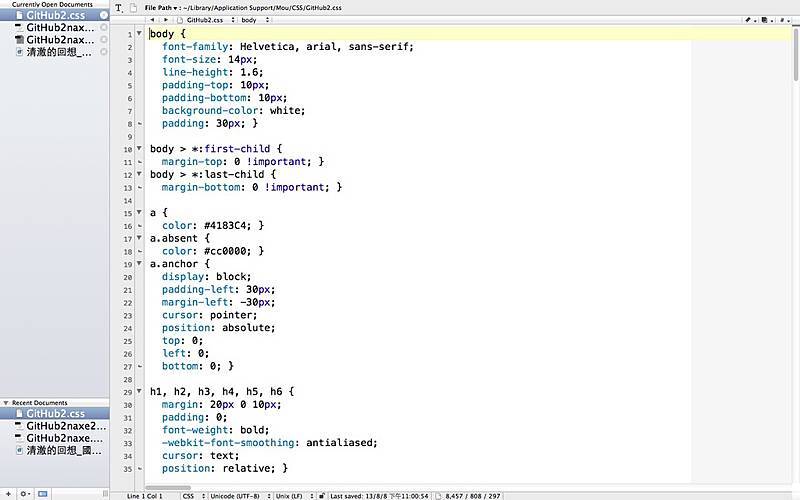Collapse a.anchor fold at line 19
The width and height of the screenshot is (800, 500).
click(x=139, y=263)
